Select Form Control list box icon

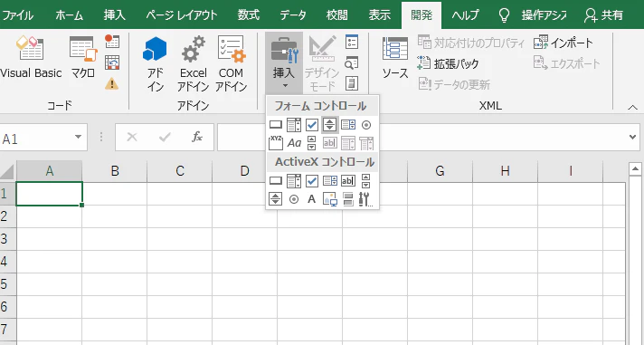[348, 125]
